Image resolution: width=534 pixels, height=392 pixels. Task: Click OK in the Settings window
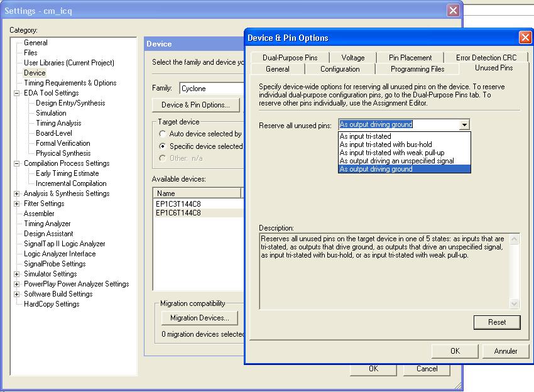point(373,369)
